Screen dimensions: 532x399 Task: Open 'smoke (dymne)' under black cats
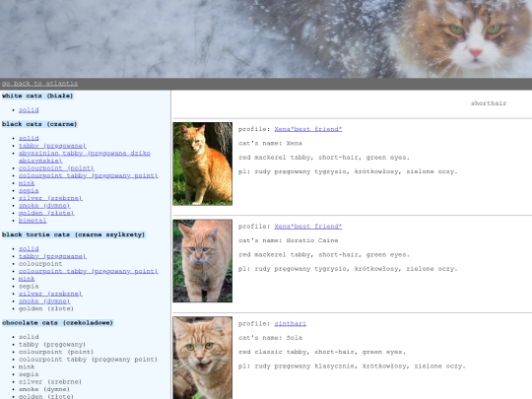point(44,205)
